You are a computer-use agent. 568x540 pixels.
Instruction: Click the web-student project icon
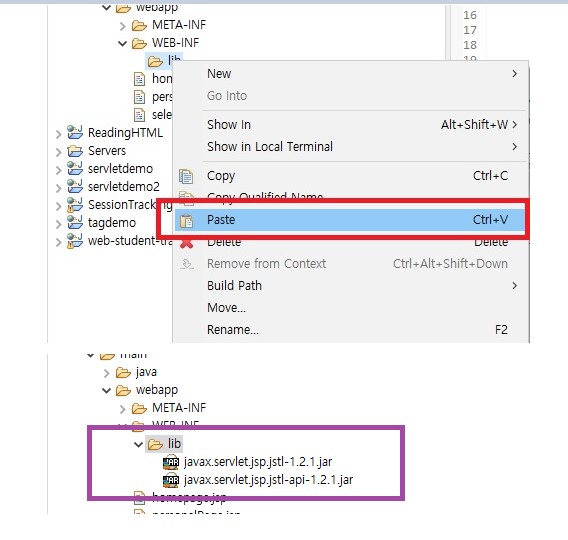pos(75,241)
